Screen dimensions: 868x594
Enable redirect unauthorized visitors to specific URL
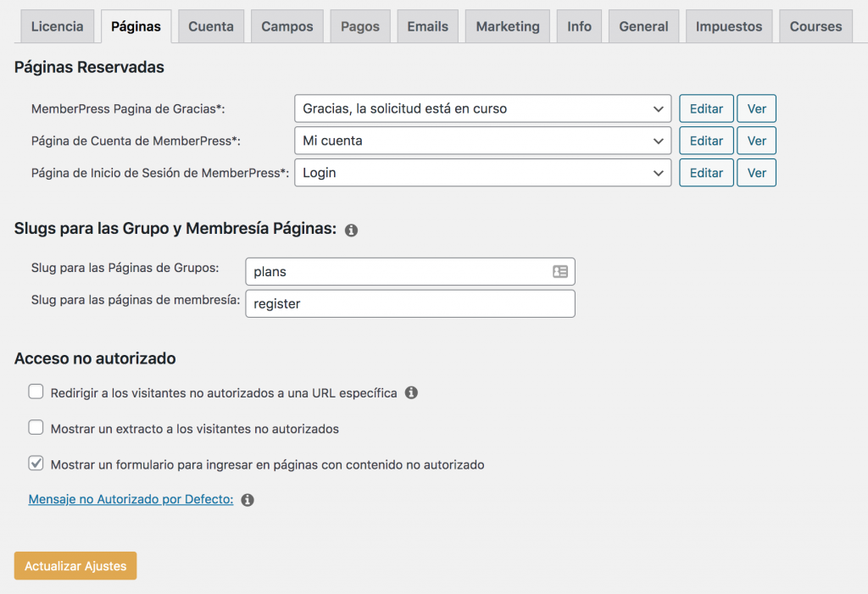coord(36,392)
